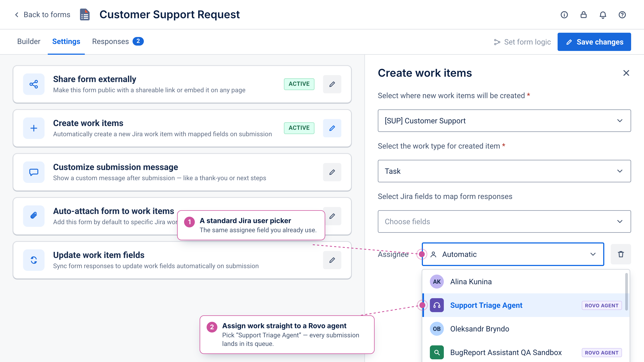Click the paperclip icon tile

click(x=34, y=216)
